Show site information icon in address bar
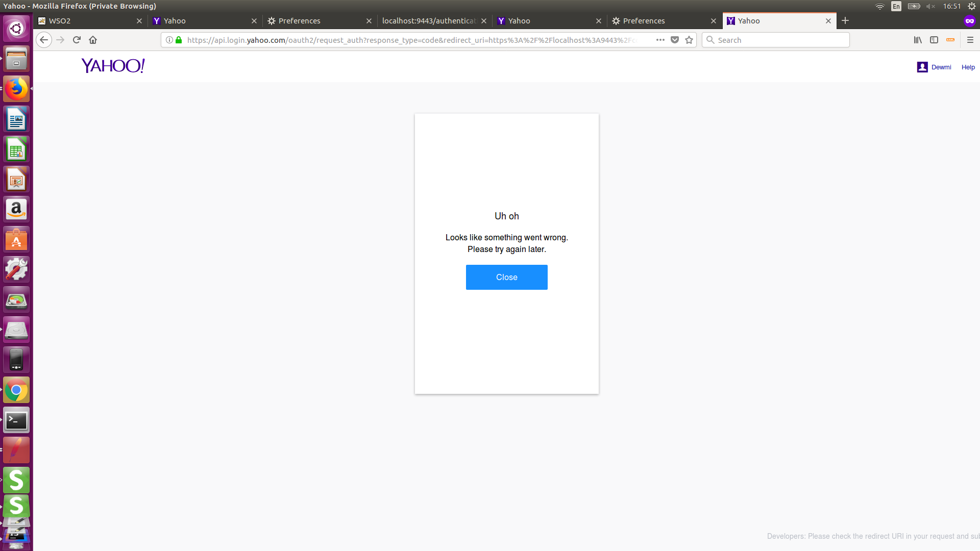The width and height of the screenshot is (980, 551). coord(169,40)
